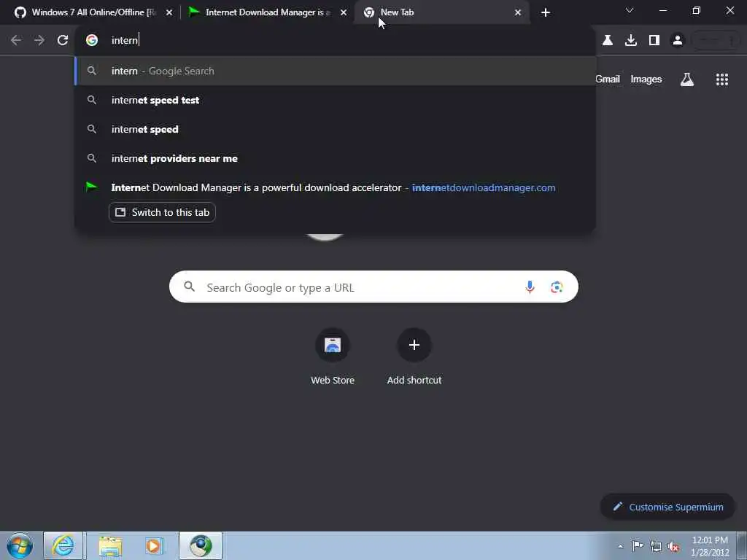Go back using the left arrow
The height and width of the screenshot is (560, 747).
pyautogui.click(x=16, y=40)
